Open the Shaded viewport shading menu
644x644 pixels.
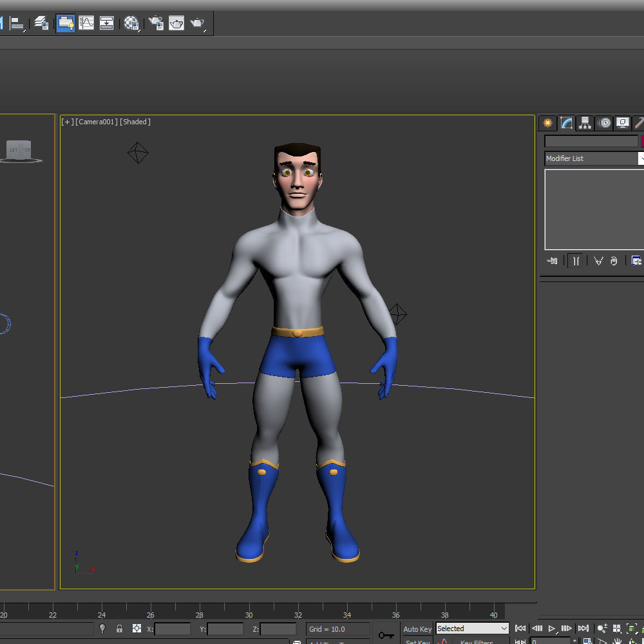(x=135, y=122)
